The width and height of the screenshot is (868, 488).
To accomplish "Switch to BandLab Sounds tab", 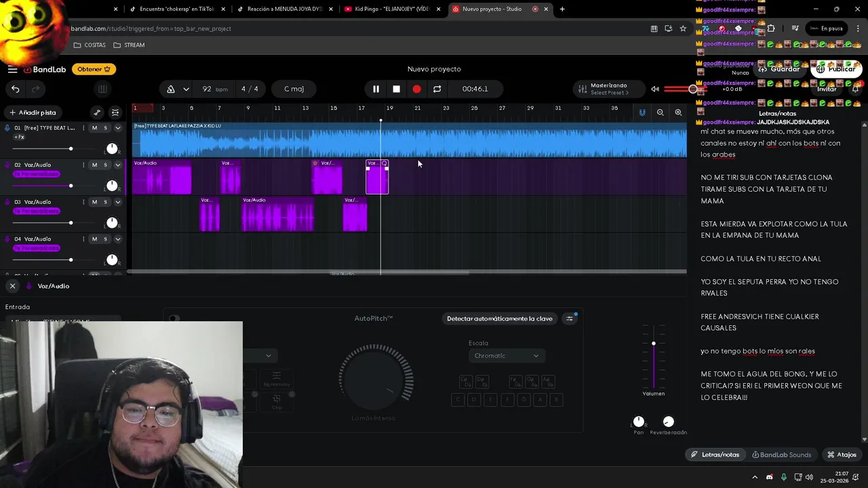I will coord(781,455).
